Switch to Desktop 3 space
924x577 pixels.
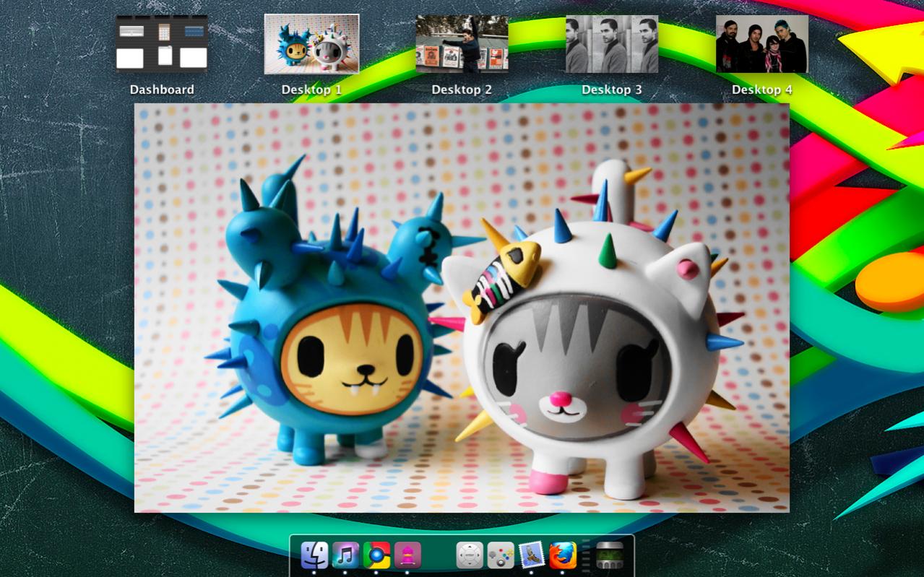612,43
